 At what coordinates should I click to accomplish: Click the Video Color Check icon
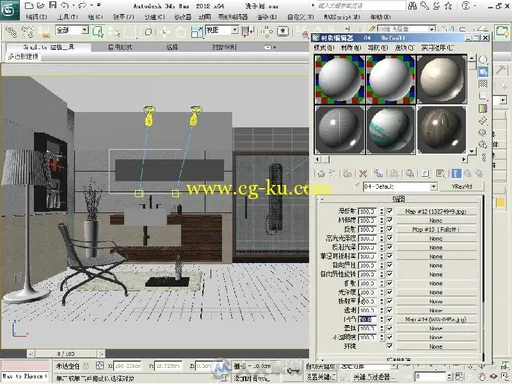click(x=482, y=108)
